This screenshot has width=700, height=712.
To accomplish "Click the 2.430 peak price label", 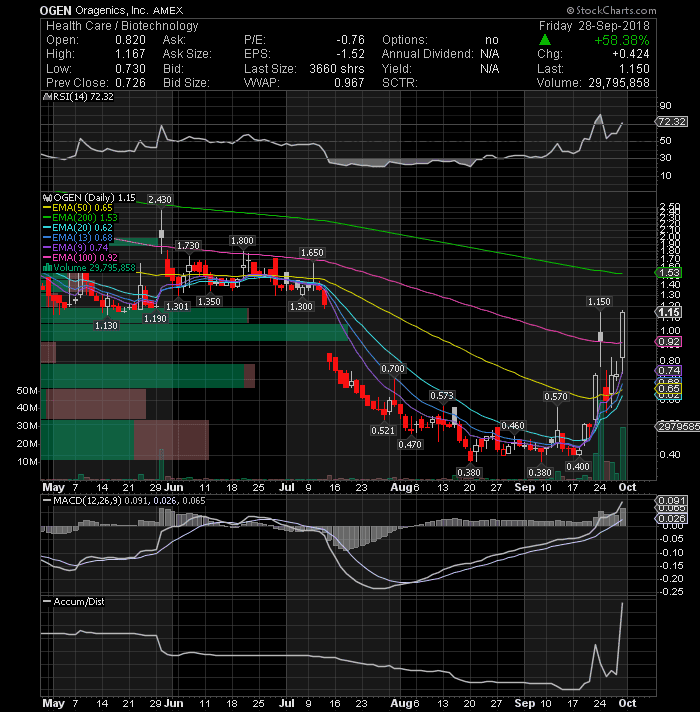I will (160, 199).
